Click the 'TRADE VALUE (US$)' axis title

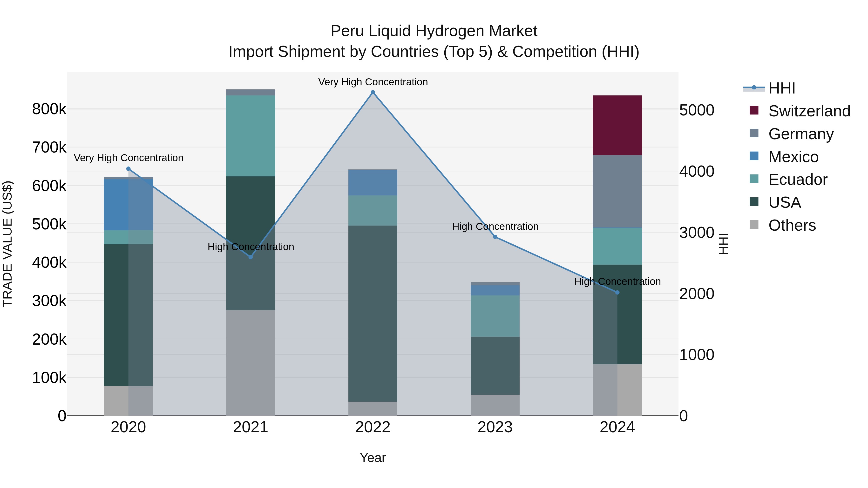7,244
